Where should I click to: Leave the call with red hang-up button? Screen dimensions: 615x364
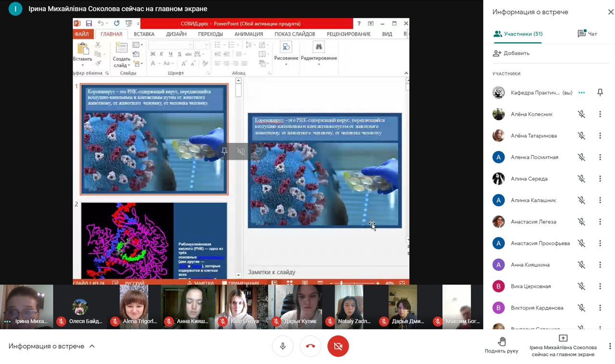coord(311,346)
